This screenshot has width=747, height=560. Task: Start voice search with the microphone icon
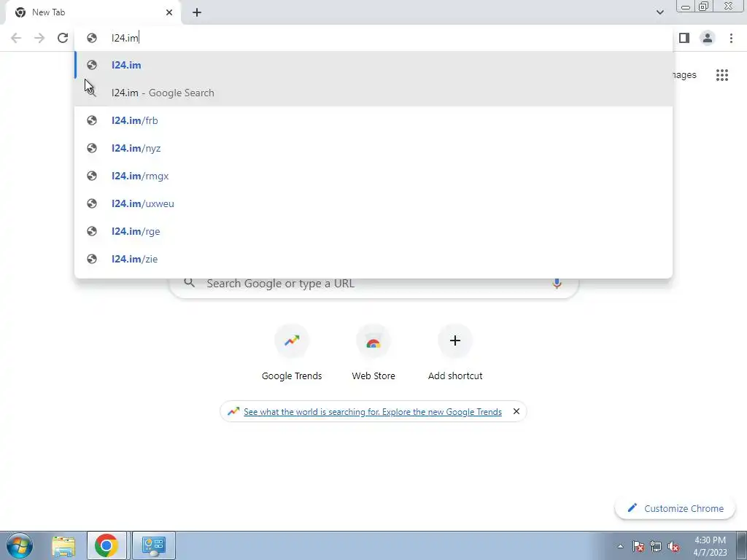click(x=557, y=284)
